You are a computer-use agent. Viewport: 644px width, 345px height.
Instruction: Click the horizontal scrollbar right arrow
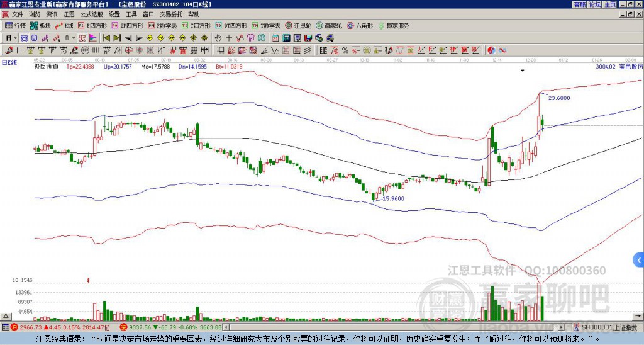pos(562,327)
